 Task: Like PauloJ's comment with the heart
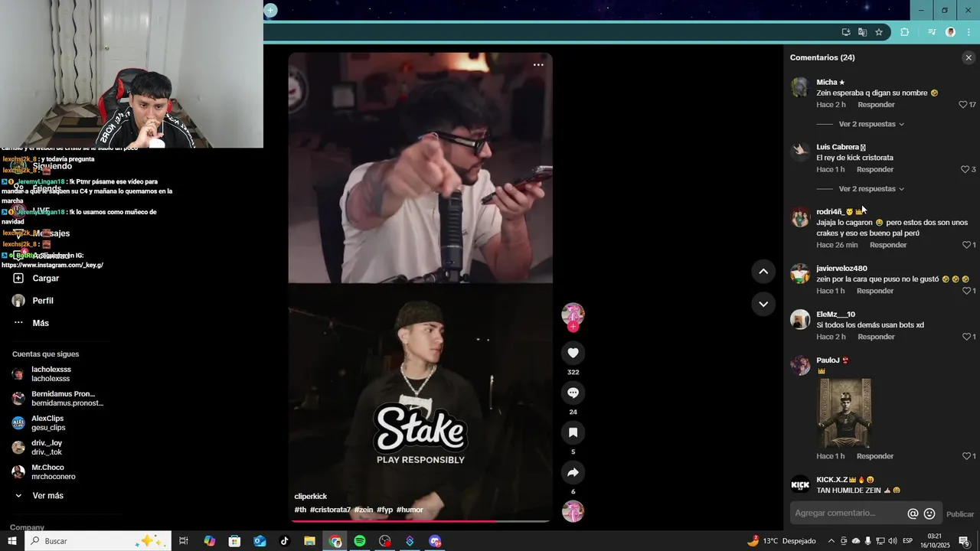(x=966, y=456)
